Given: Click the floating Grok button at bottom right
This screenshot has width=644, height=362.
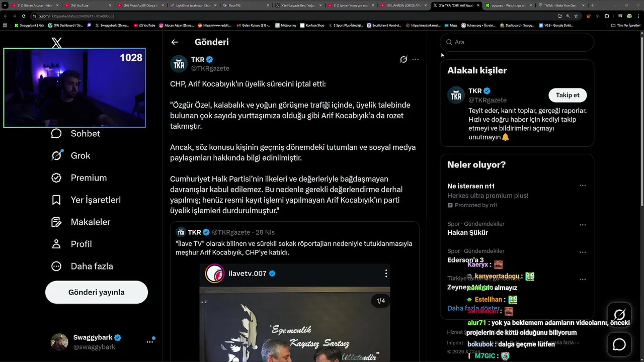Looking at the screenshot, I should click(619, 315).
